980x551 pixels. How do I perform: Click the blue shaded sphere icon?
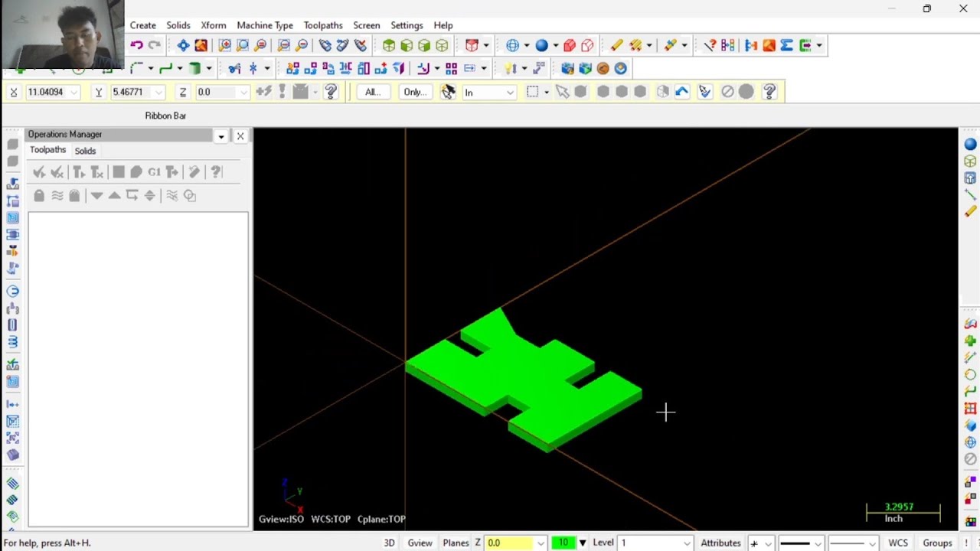point(541,45)
